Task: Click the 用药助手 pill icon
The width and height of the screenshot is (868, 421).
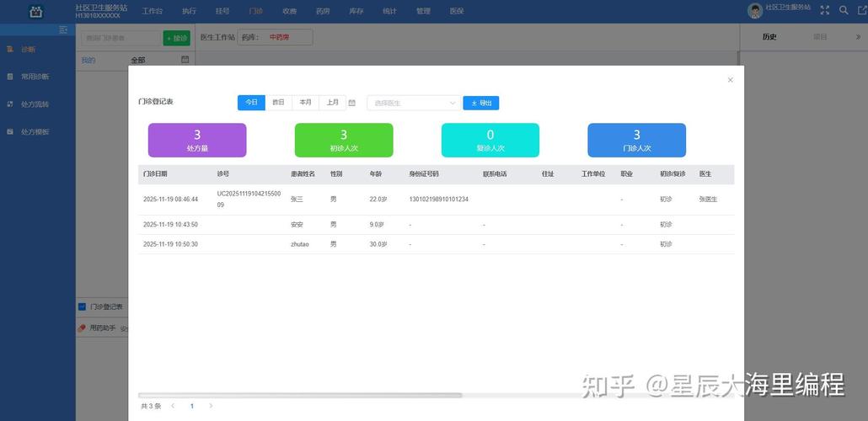Action: click(82, 328)
